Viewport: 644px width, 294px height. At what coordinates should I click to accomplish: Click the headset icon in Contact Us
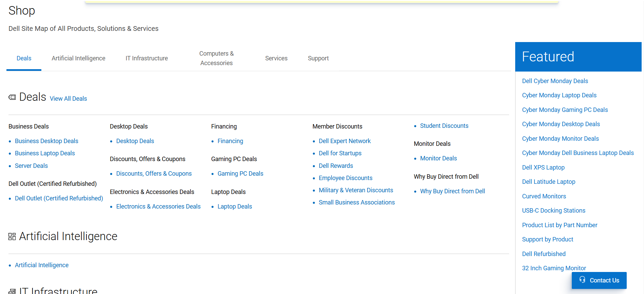point(582,280)
